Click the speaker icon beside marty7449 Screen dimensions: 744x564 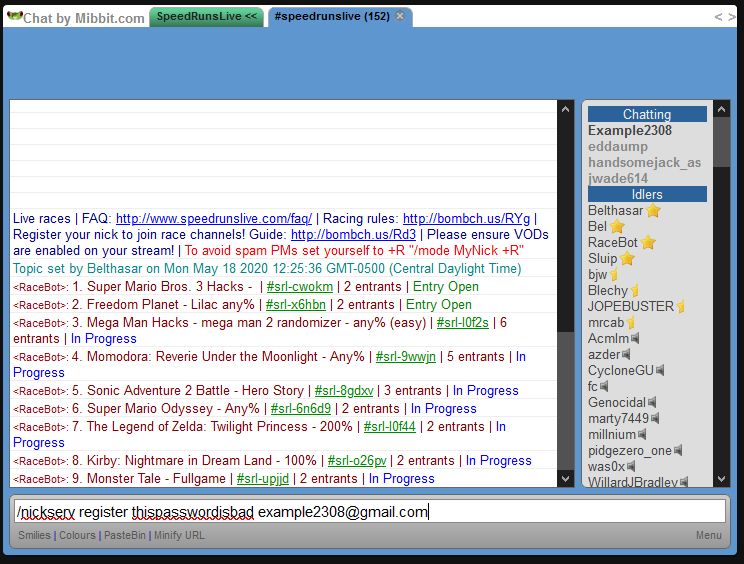(x=655, y=418)
